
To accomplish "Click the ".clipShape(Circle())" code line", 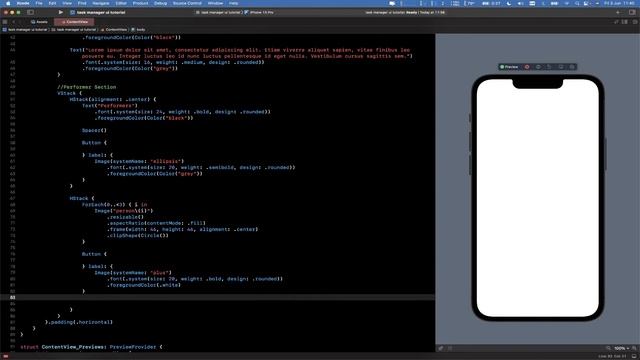I will (138, 236).
